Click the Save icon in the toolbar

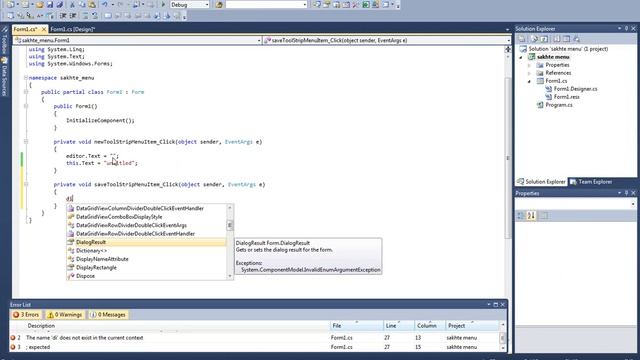50,5
